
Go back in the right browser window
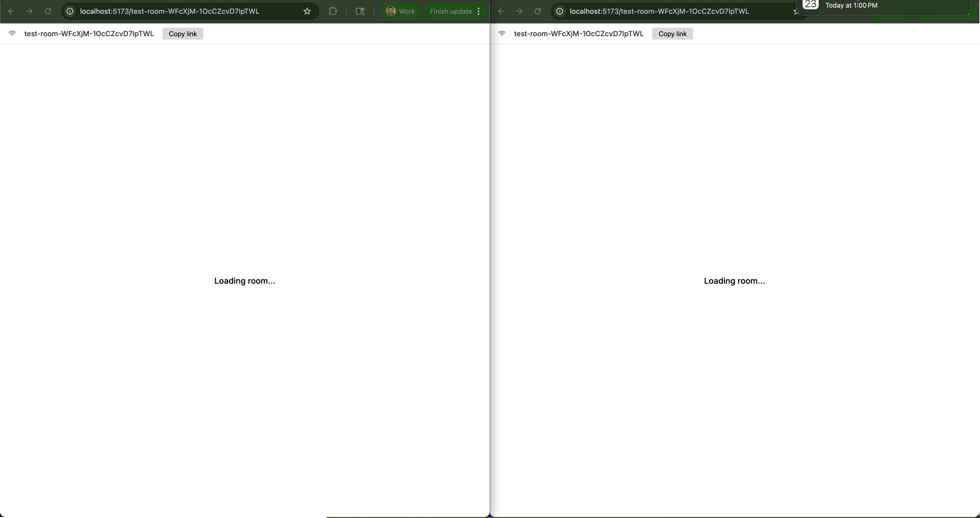501,11
